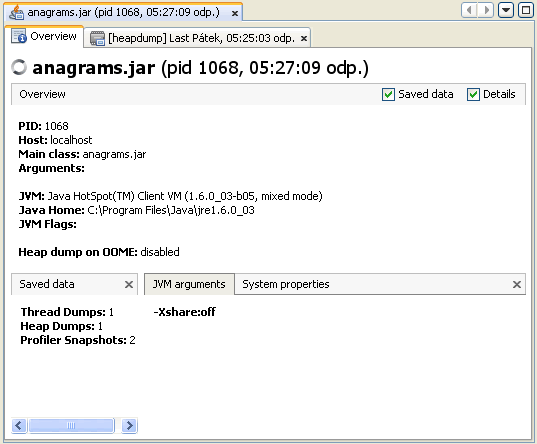Click the heapdump tab icon
Screen dimensions: 537x444
97,38
